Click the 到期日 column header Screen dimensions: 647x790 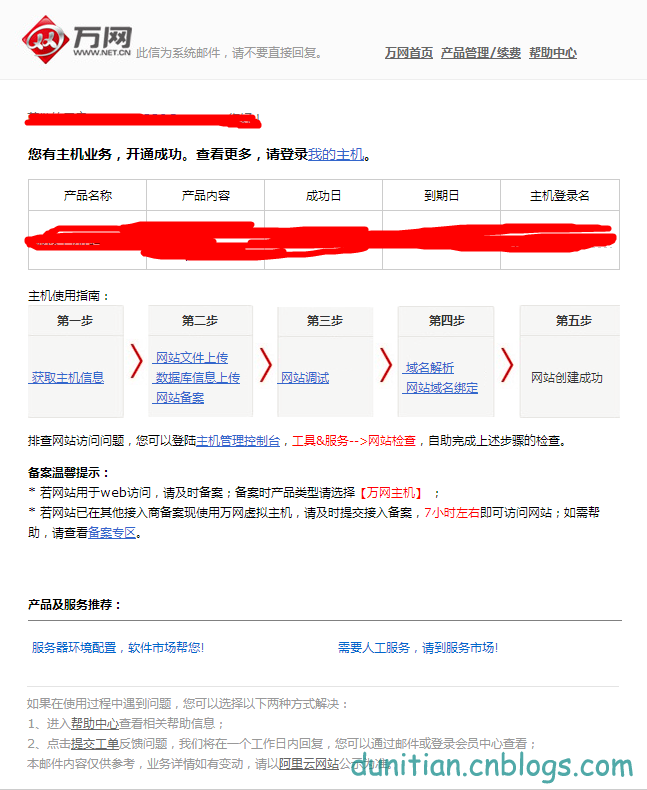441,195
